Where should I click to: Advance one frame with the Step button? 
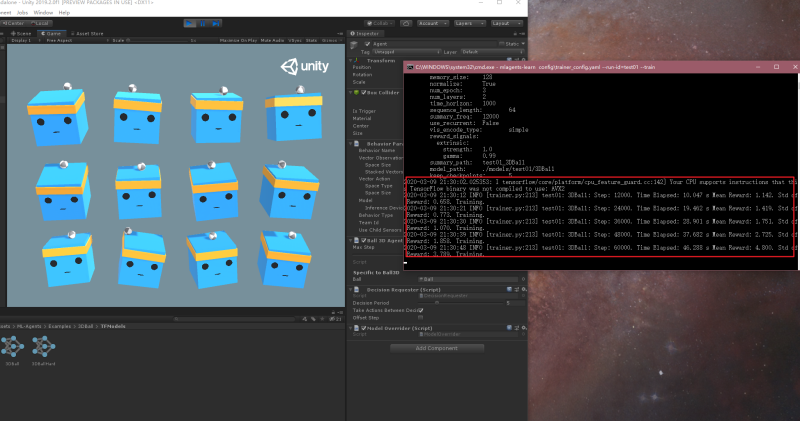pos(216,23)
